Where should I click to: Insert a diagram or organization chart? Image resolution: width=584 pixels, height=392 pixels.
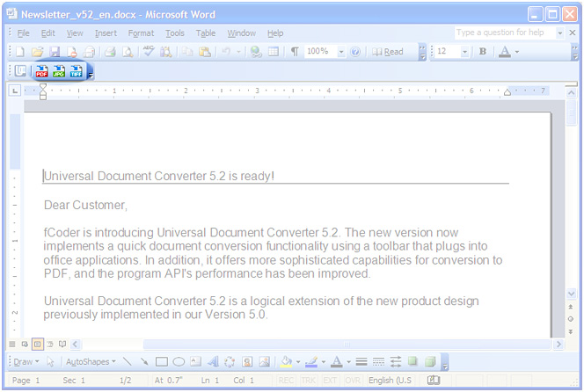[x=230, y=361]
